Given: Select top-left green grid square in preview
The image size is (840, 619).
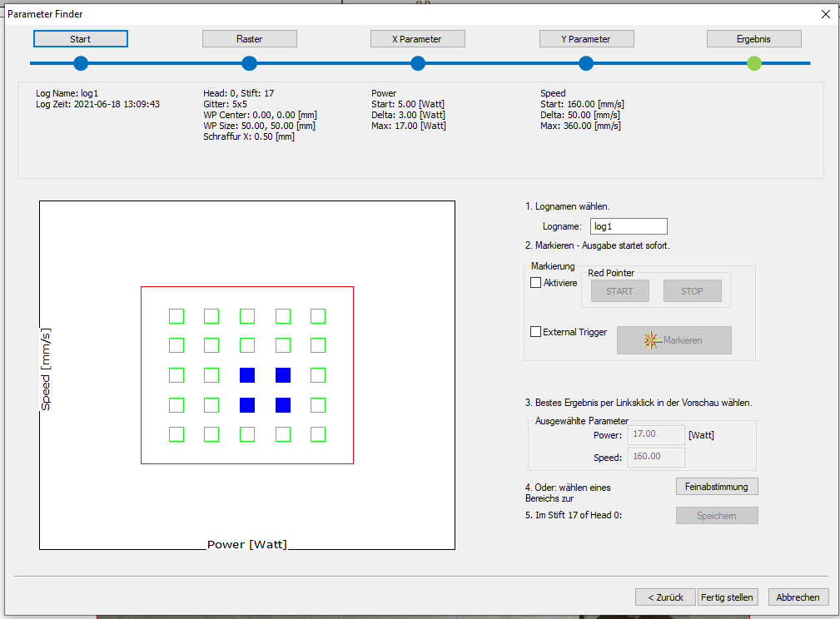Looking at the screenshot, I should (x=176, y=316).
